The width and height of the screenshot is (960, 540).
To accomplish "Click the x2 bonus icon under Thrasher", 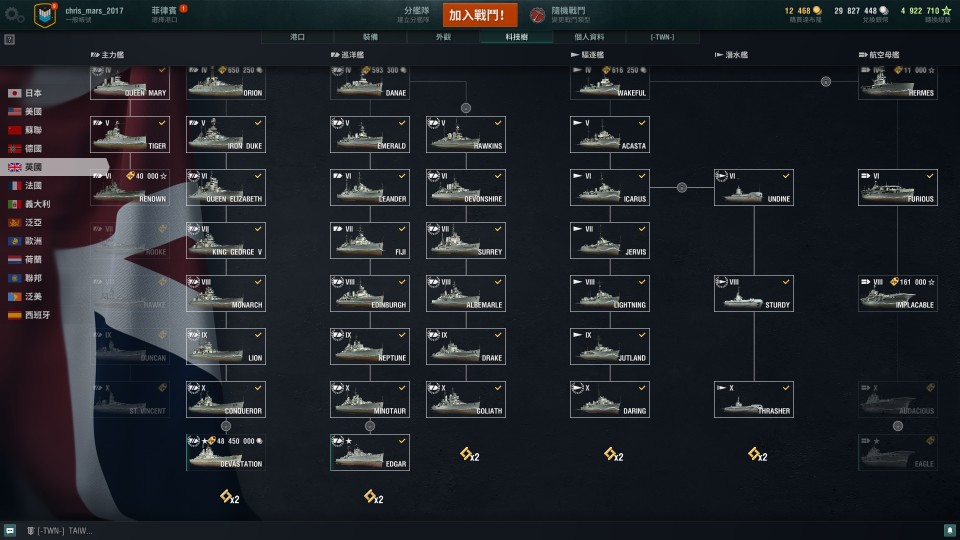I will (758, 454).
